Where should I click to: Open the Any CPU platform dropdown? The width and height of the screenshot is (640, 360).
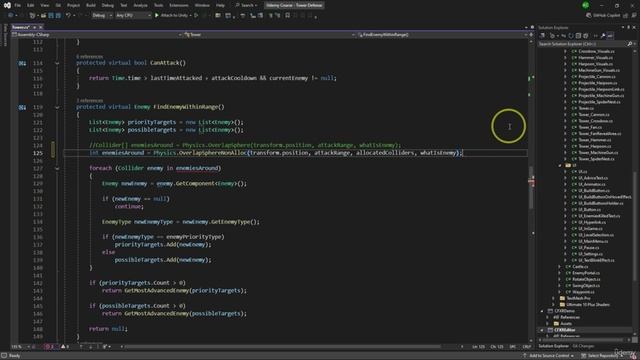pyautogui.click(x=133, y=16)
